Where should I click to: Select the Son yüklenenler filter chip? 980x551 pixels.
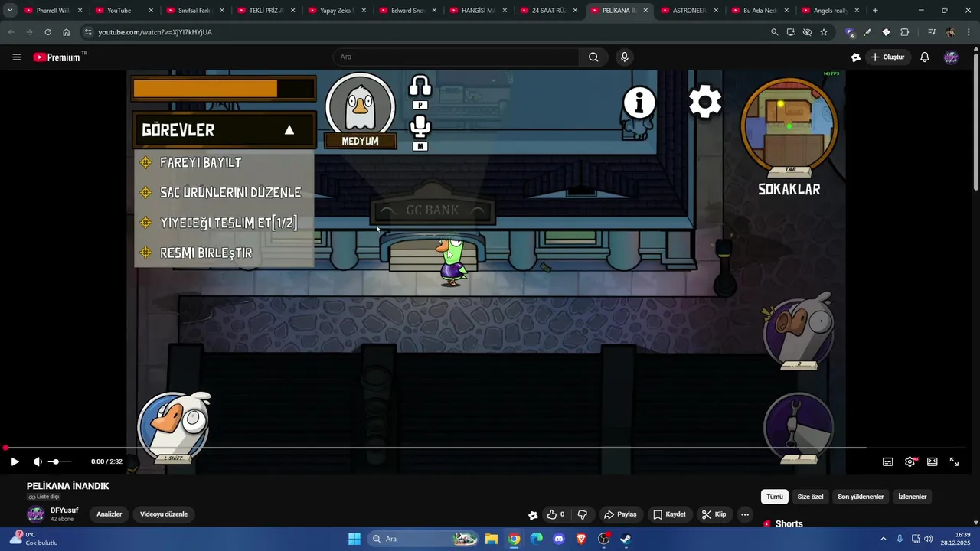(x=861, y=497)
